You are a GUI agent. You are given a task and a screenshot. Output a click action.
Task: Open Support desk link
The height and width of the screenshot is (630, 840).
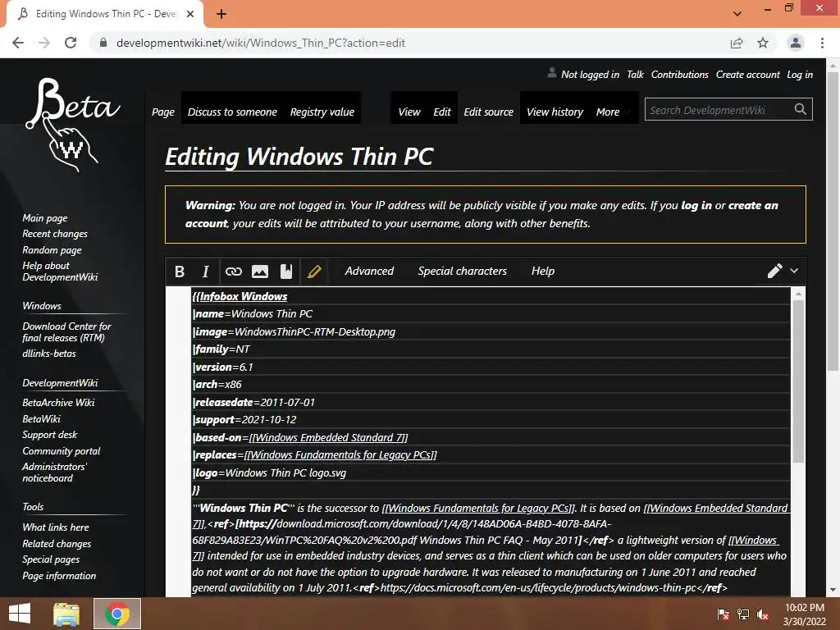click(x=50, y=435)
